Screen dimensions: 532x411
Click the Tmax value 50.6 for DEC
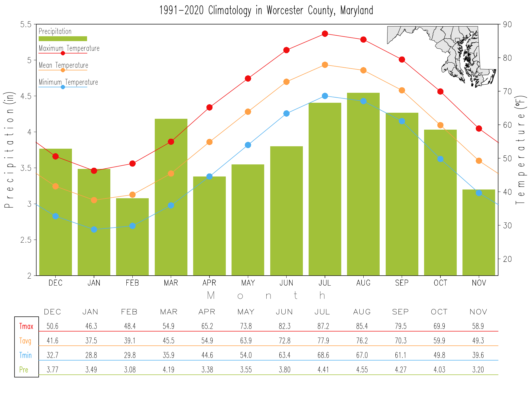(x=53, y=326)
